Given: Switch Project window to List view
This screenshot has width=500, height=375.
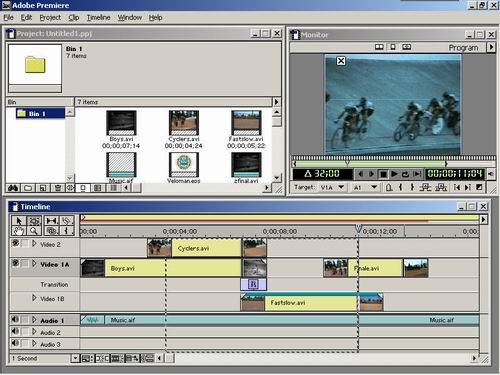Looking at the screenshot, I should tap(113, 188).
